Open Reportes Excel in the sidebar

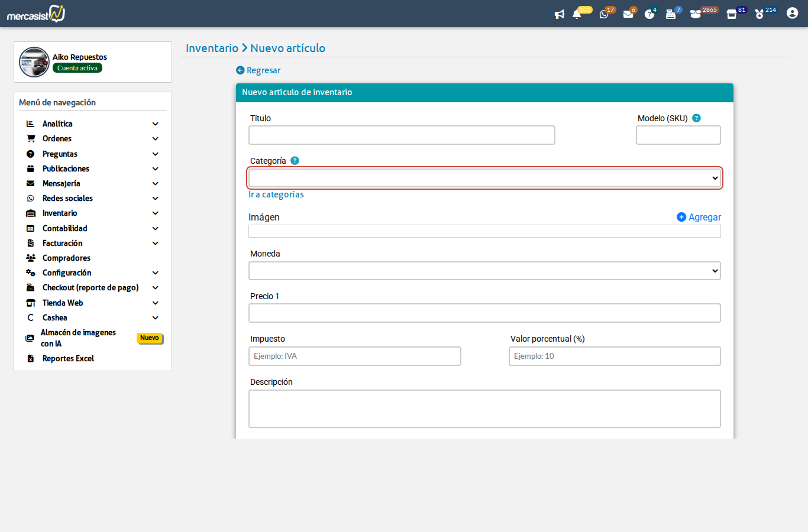(x=68, y=358)
